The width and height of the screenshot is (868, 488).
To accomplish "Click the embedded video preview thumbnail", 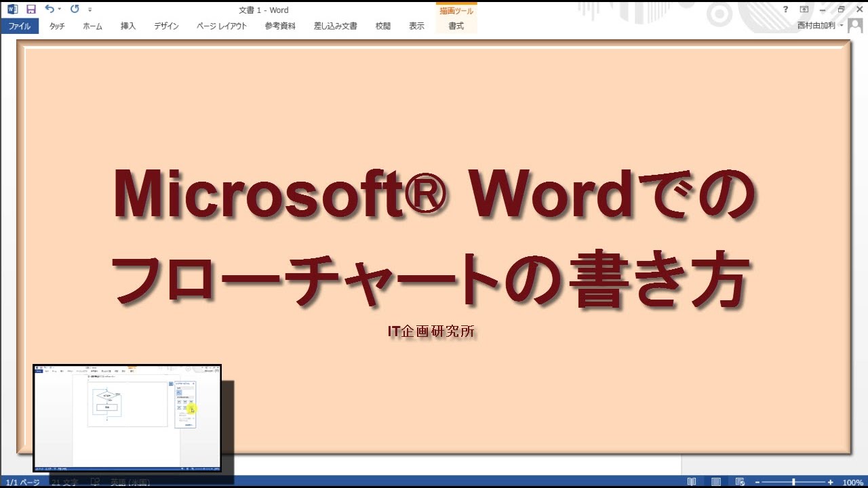I will (x=127, y=418).
